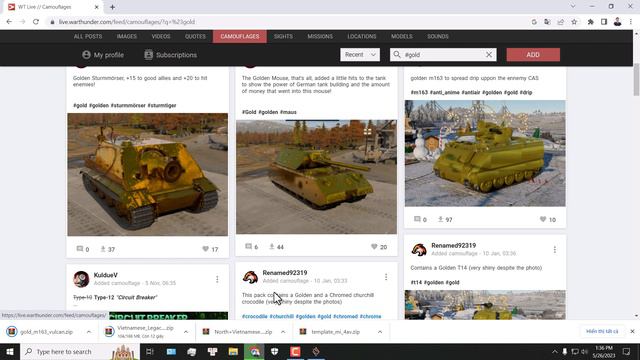Viewport: 640px width, 360px height.
Task: Click the search magnifier icon
Action: [x=397, y=54]
